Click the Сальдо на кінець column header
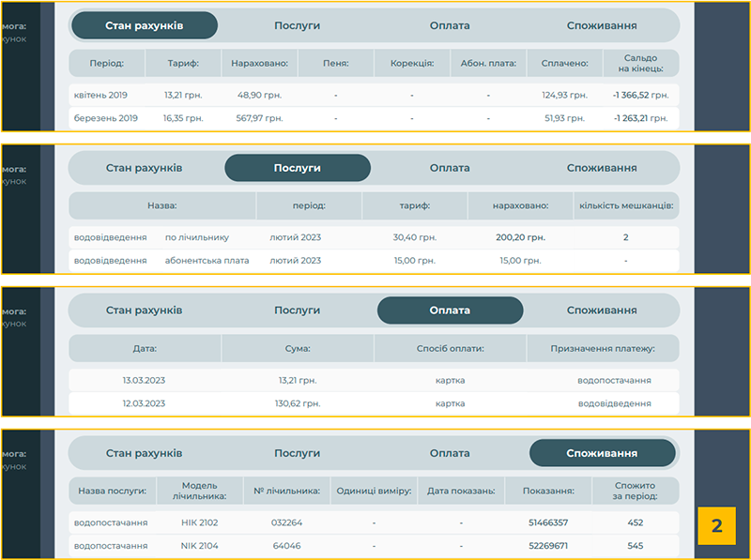Image resolution: width=751 pixels, height=560 pixels. click(x=640, y=63)
